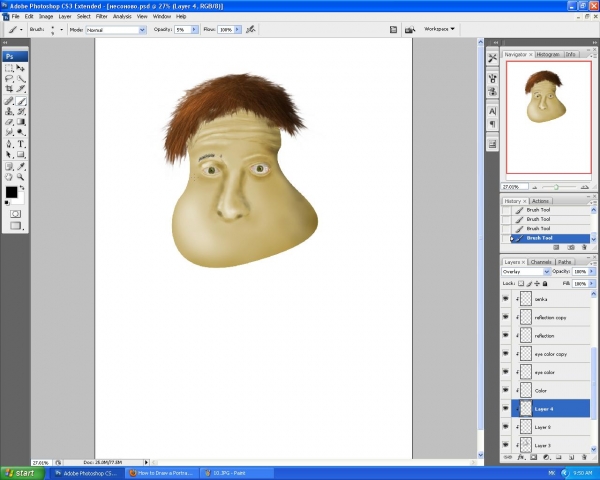Toggle lock transparent pixels
The width and height of the screenshot is (600, 480).
click(521, 284)
